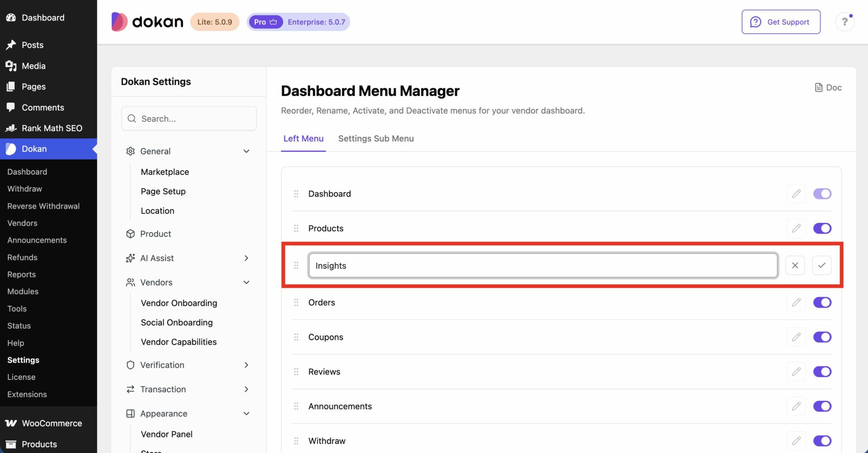Viewport: 868px width, 453px height.
Task: Open the Doc link
Action: 828,88
